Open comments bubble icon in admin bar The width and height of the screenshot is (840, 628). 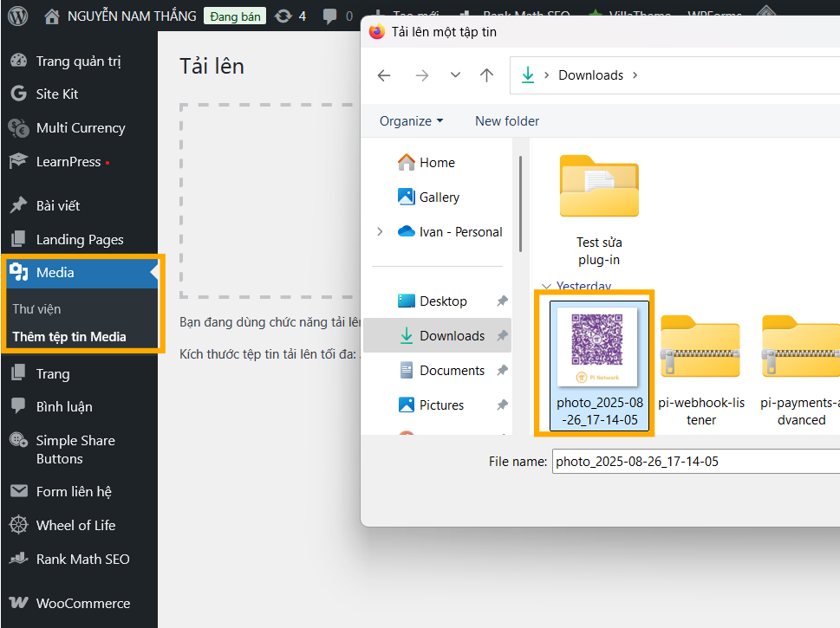pyautogui.click(x=329, y=16)
